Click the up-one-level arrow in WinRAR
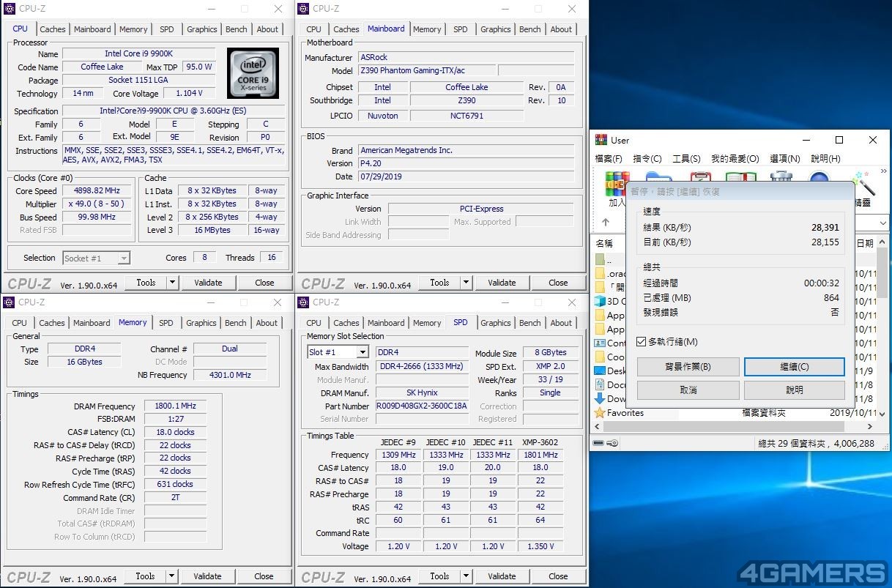 point(606,222)
